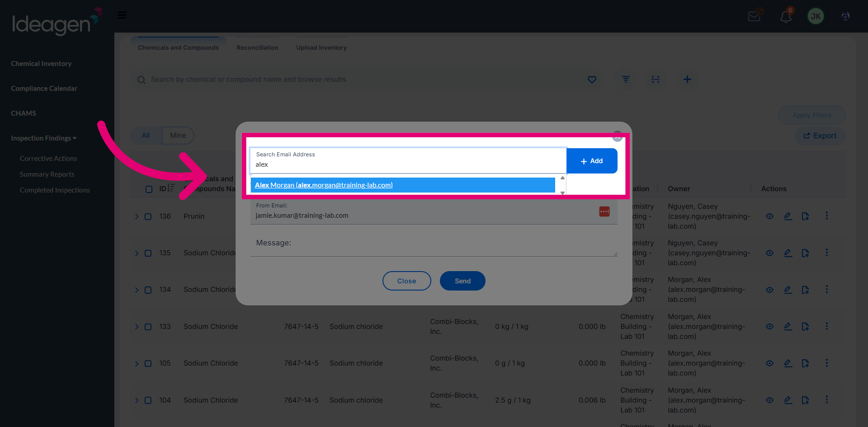Click the Add email button
The image size is (868, 427).
(x=592, y=161)
